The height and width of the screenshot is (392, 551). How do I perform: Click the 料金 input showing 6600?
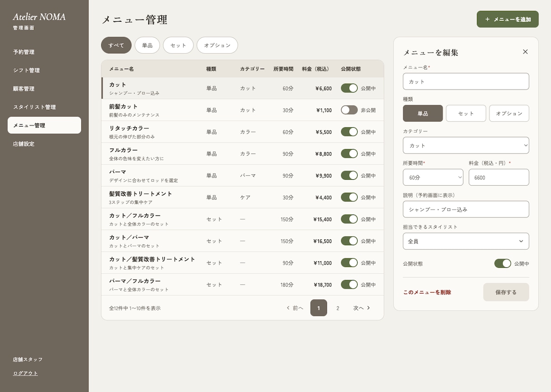pyautogui.click(x=499, y=177)
